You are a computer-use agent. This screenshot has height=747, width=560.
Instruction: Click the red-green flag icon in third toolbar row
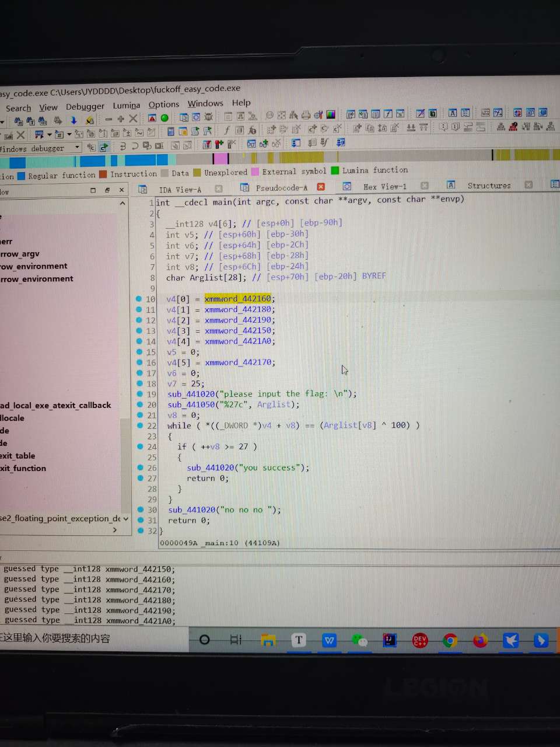tap(219, 144)
